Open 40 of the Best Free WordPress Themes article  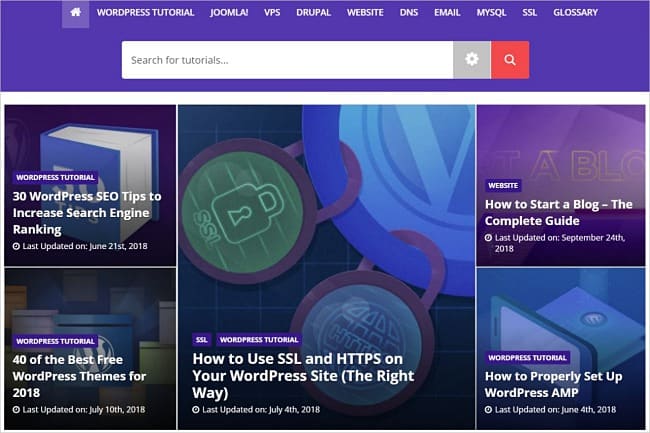[79, 376]
